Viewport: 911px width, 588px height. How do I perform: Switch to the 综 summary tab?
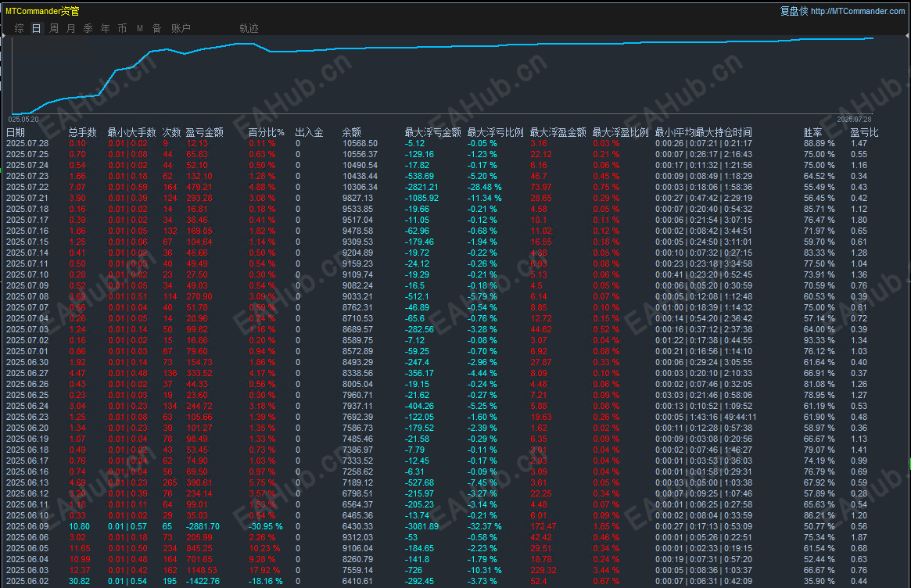[x=20, y=28]
